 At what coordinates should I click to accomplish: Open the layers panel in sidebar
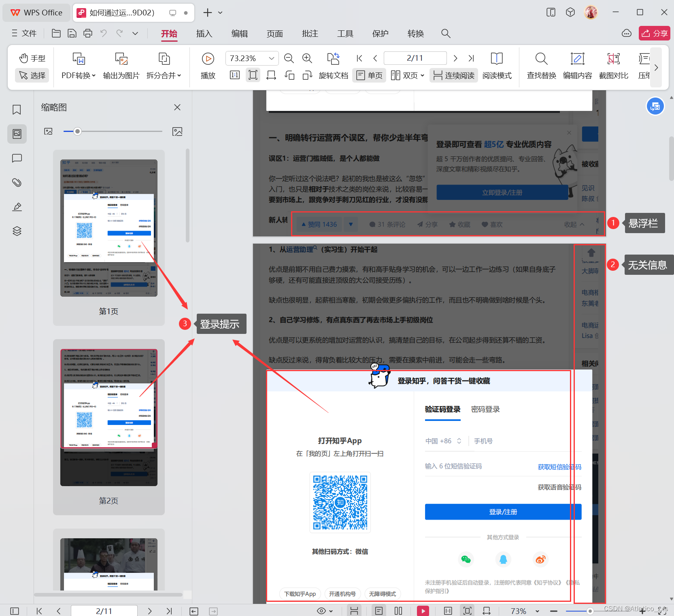point(17,231)
